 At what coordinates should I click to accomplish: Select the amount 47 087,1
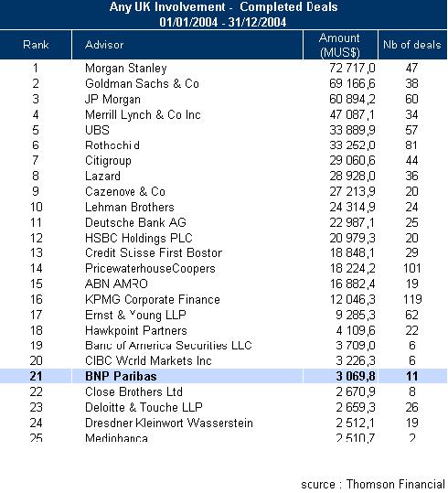pyautogui.click(x=352, y=114)
